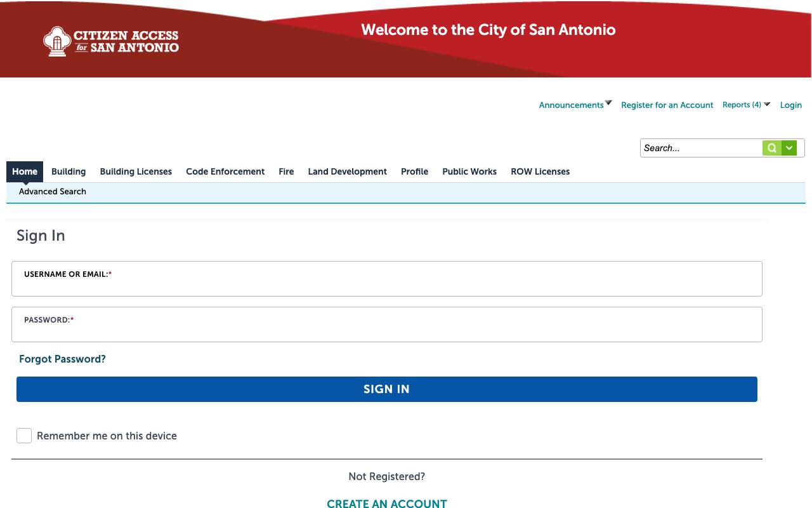
Task: Open the Profile tab
Action: click(x=414, y=171)
